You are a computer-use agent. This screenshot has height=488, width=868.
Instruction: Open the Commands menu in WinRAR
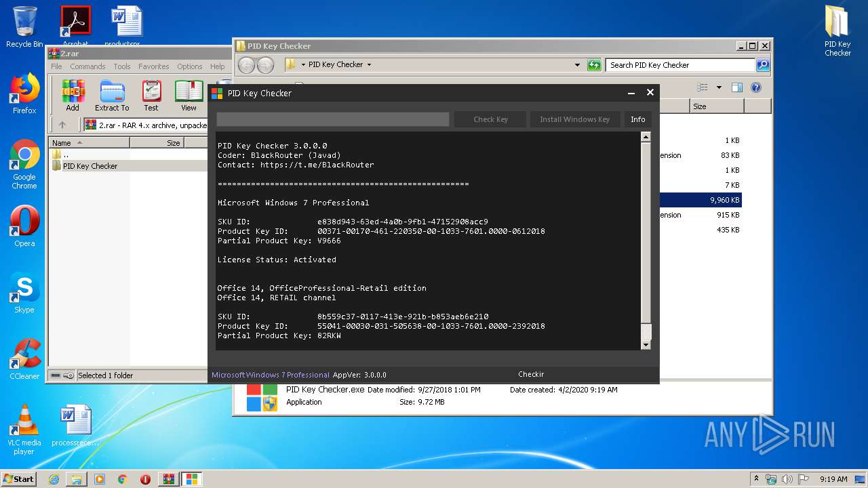(87, 66)
